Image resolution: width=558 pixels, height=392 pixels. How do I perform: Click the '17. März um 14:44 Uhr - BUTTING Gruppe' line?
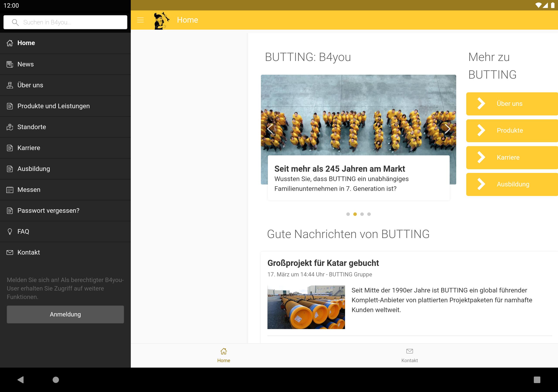pyautogui.click(x=320, y=274)
